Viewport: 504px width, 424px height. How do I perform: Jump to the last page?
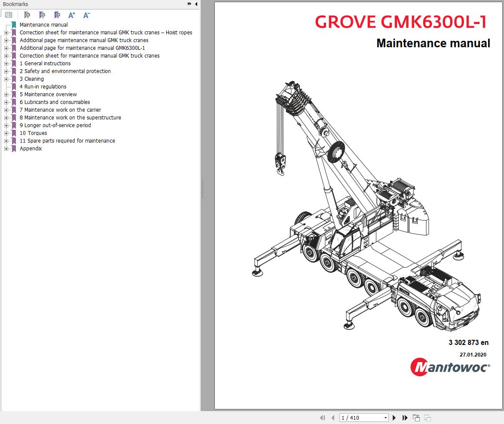(x=404, y=417)
